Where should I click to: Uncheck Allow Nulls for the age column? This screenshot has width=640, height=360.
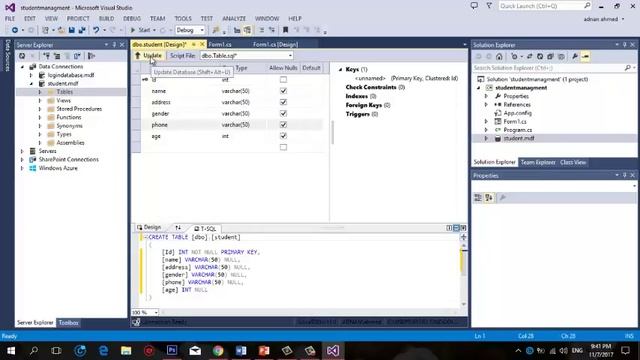(x=283, y=136)
